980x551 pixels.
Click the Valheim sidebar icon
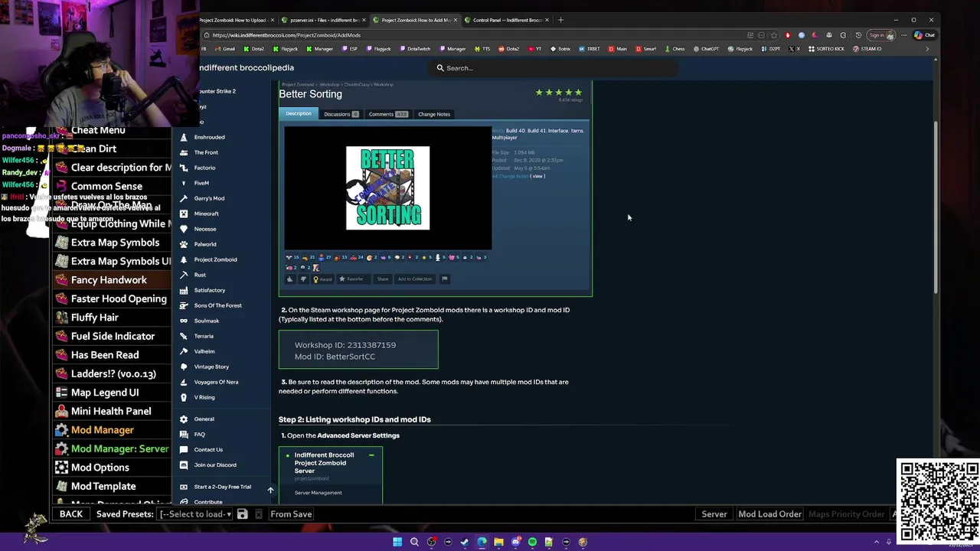[x=183, y=351]
